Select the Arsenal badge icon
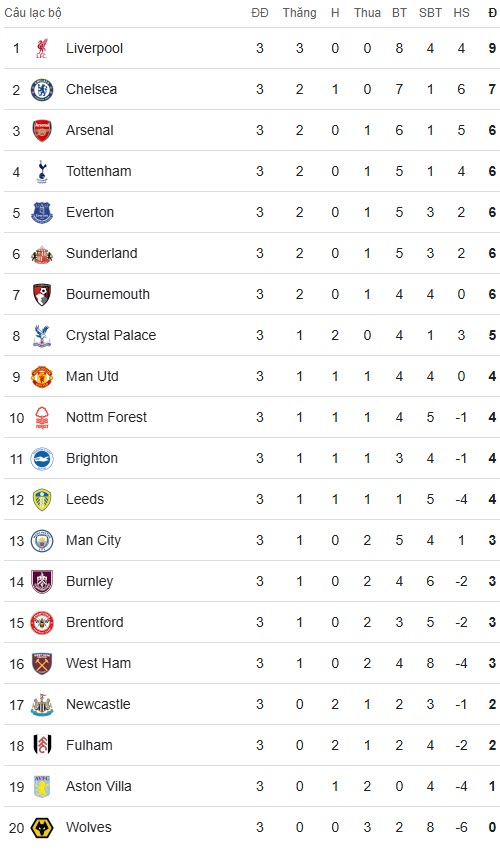500x857 pixels. click(x=42, y=131)
